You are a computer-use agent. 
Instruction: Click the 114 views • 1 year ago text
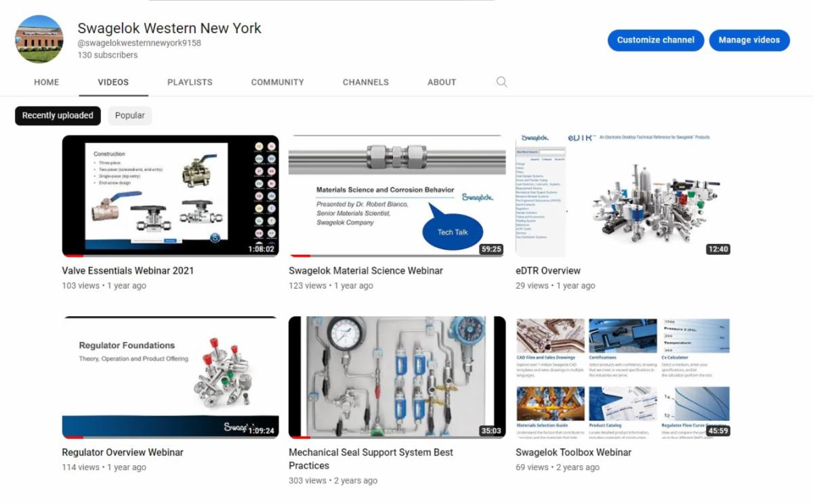pos(104,467)
